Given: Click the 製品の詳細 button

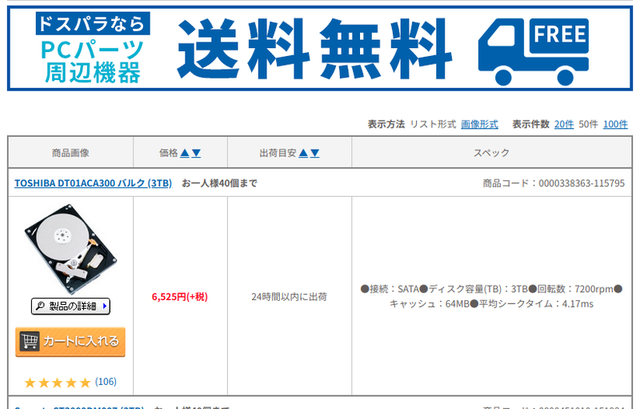Looking at the screenshot, I should click(x=71, y=306).
